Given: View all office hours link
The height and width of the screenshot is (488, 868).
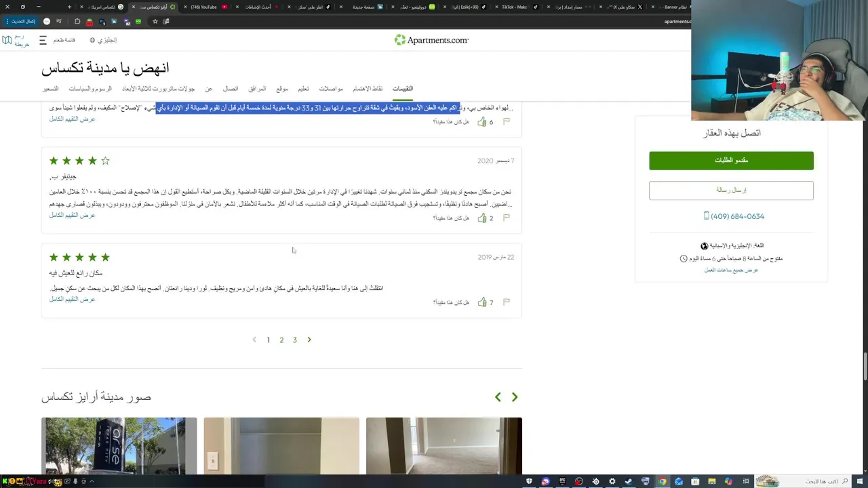Looking at the screenshot, I should tap(731, 270).
